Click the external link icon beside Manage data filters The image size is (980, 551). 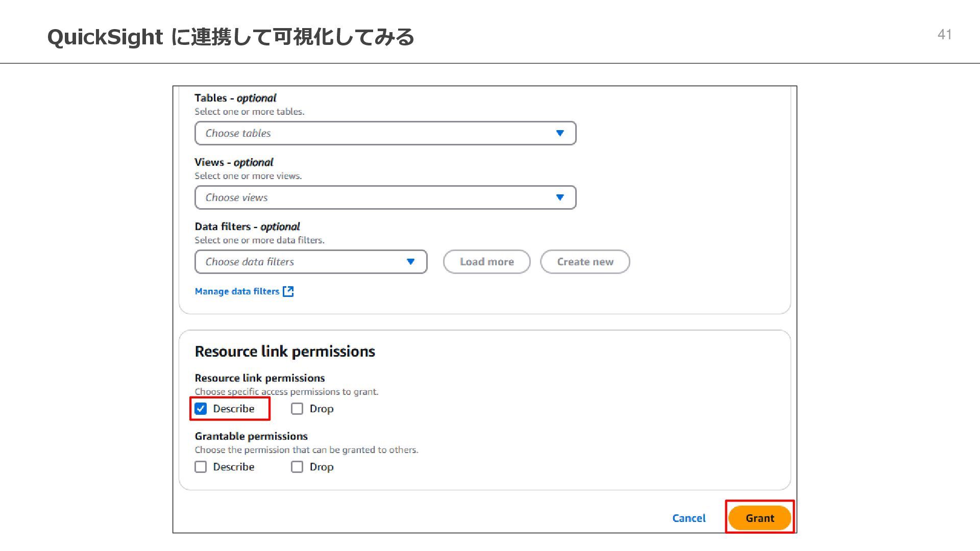pyautogui.click(x=288, y=291)
